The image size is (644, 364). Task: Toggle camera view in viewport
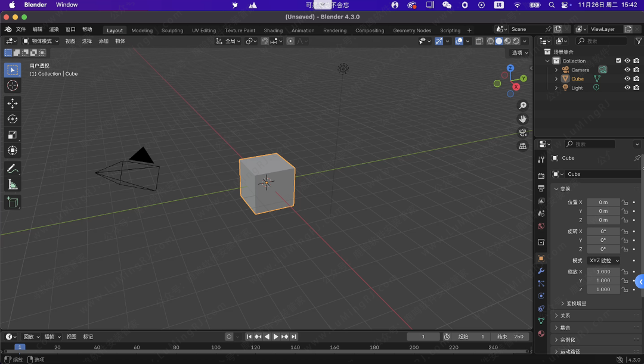523,132
